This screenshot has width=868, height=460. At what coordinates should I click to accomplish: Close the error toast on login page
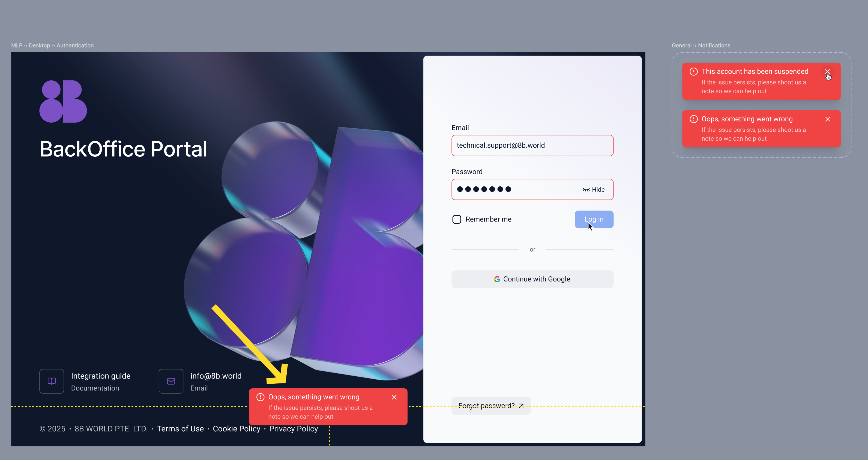pyautogui.click(x=394, y=397)
